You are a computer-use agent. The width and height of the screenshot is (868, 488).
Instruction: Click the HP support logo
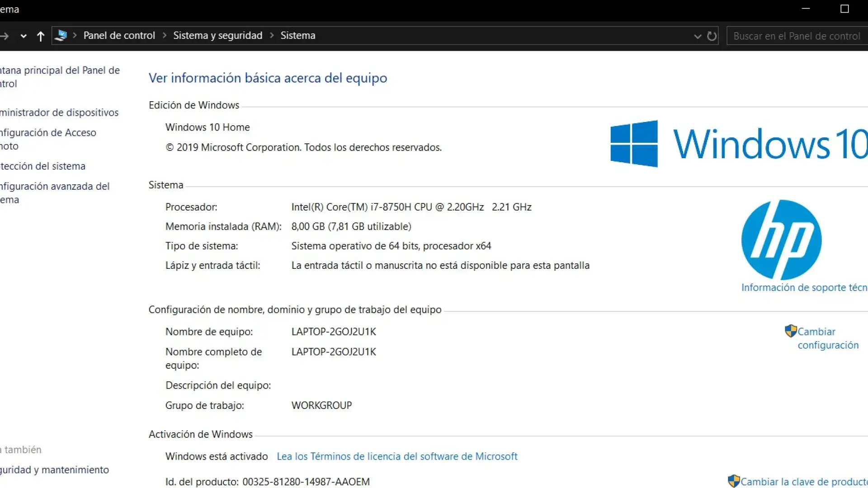(781, 239)
